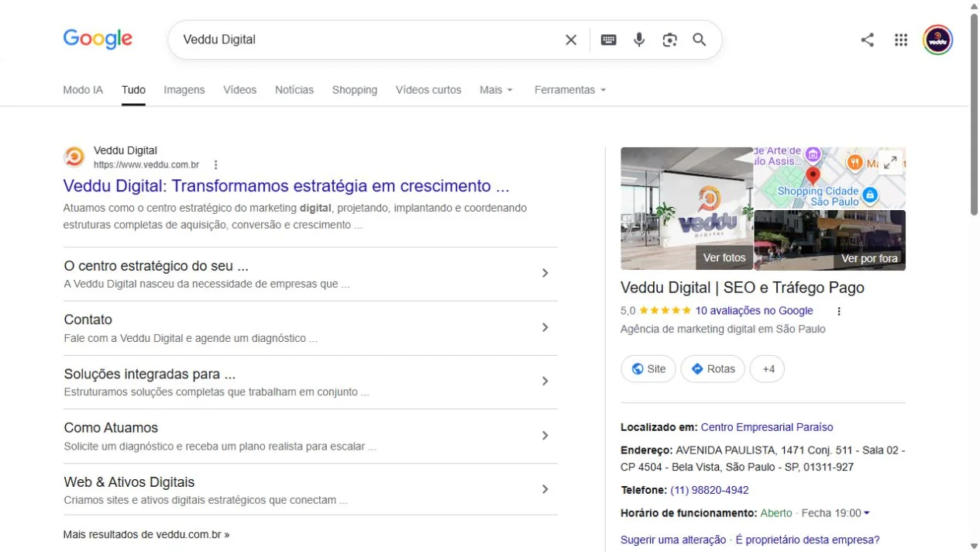Open the 'Ver fotos' business photo thumbnail
980x552 pixels.
686,209
